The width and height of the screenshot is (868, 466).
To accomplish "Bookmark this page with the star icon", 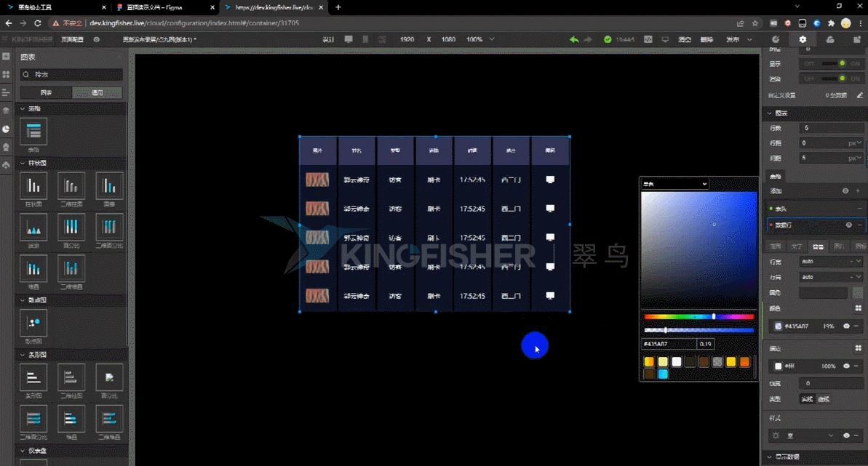I will tap(755, 23).
